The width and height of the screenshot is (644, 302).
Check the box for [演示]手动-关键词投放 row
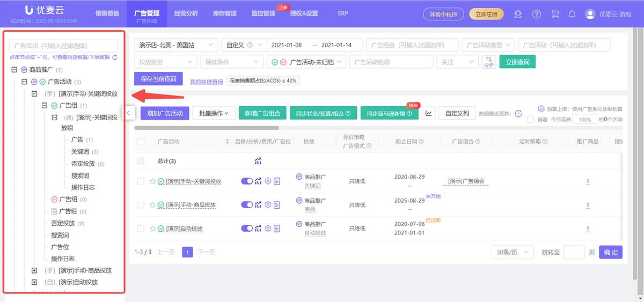tap(141, 181)
